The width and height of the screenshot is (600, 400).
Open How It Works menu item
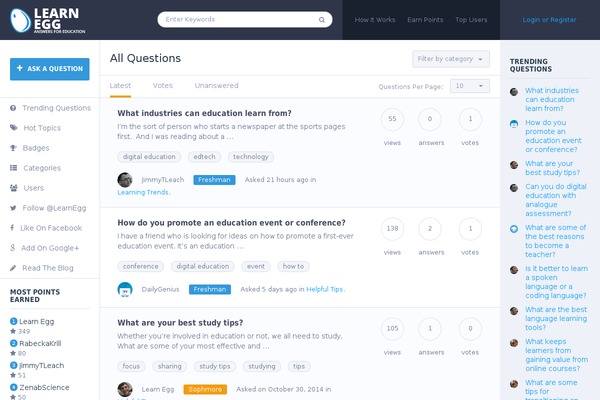click(375, 20)
